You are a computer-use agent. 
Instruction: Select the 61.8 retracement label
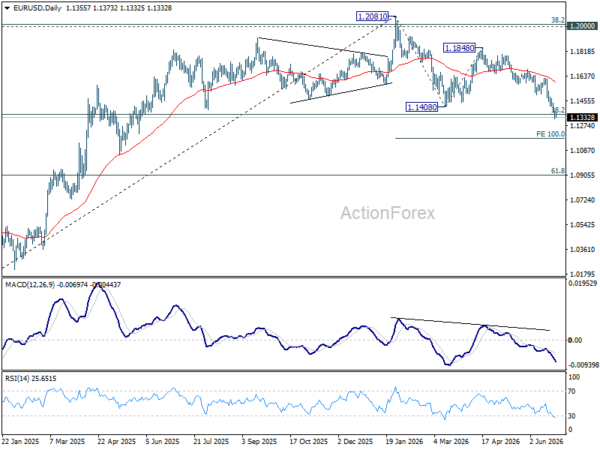[x=558, y=171]
